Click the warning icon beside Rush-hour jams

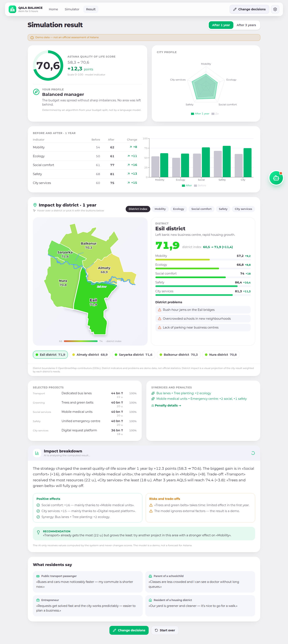(x=160, y=310)
